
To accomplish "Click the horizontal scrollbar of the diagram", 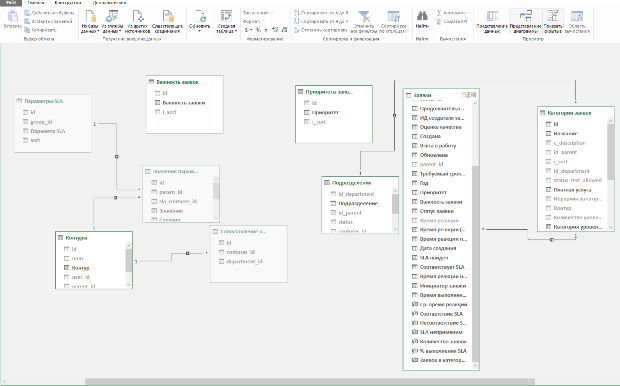I will (310, 382).
